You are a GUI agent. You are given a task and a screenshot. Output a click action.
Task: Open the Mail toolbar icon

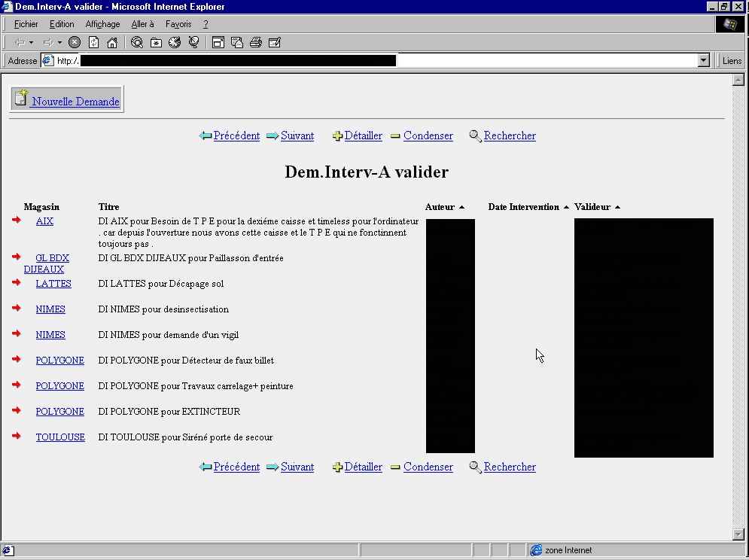237,42
